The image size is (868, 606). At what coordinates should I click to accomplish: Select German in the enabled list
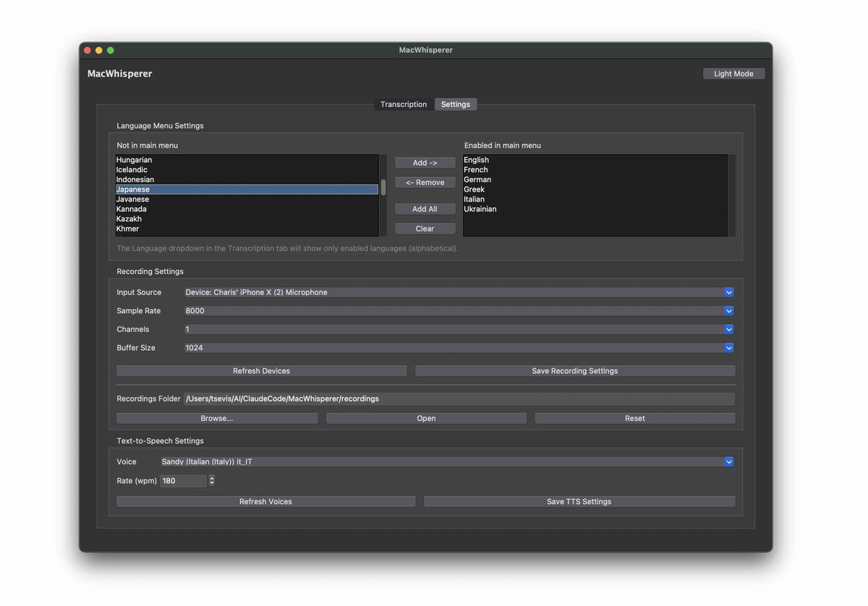[x=595, y=179]
